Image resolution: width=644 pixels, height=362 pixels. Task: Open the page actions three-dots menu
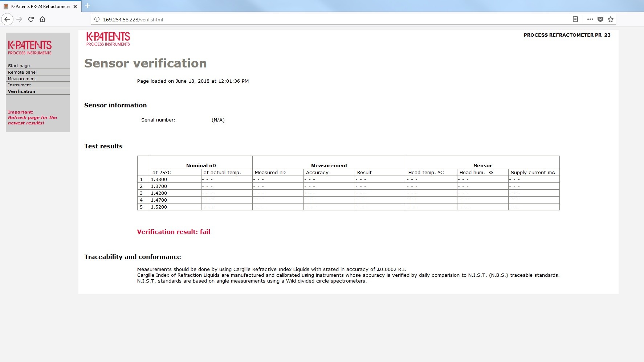tap(590, 19)
